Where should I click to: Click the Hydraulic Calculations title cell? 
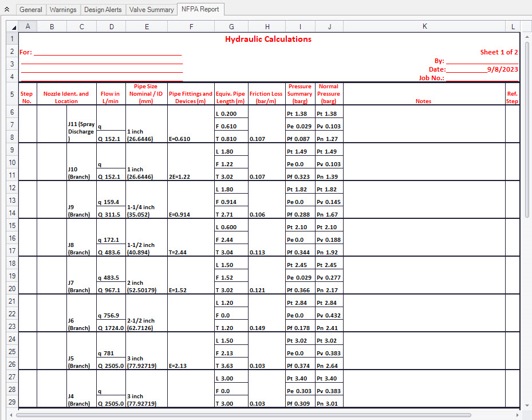pos(268,40)
